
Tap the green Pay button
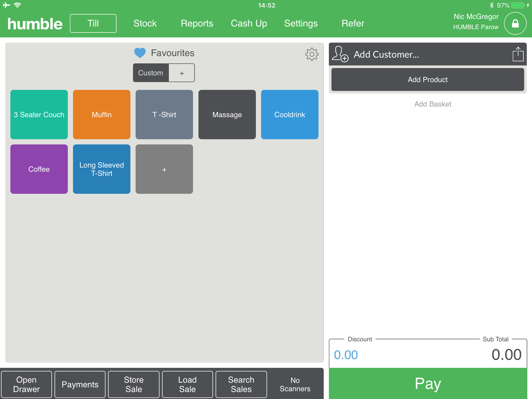point(428,383)
